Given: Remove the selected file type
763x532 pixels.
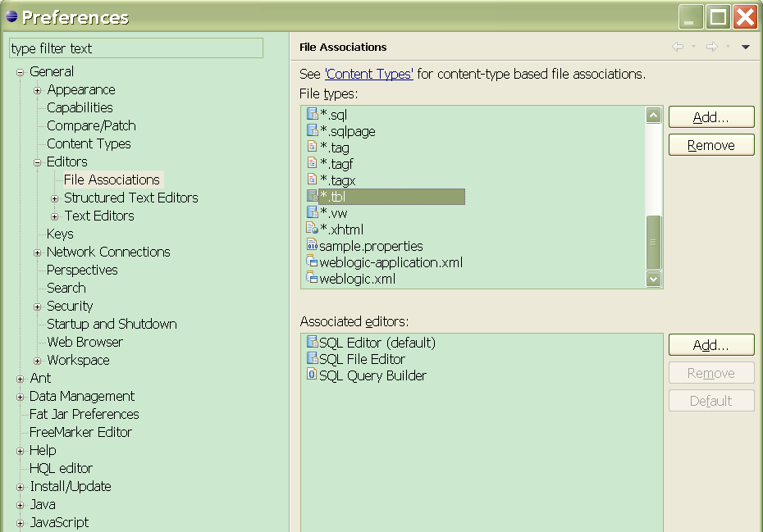Looking at the screenshot, I should [710, 145].
